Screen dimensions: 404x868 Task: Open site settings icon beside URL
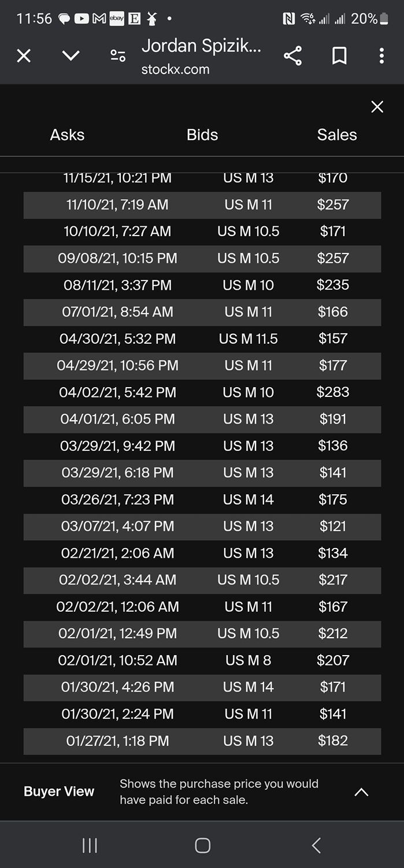tap(118, 56)
